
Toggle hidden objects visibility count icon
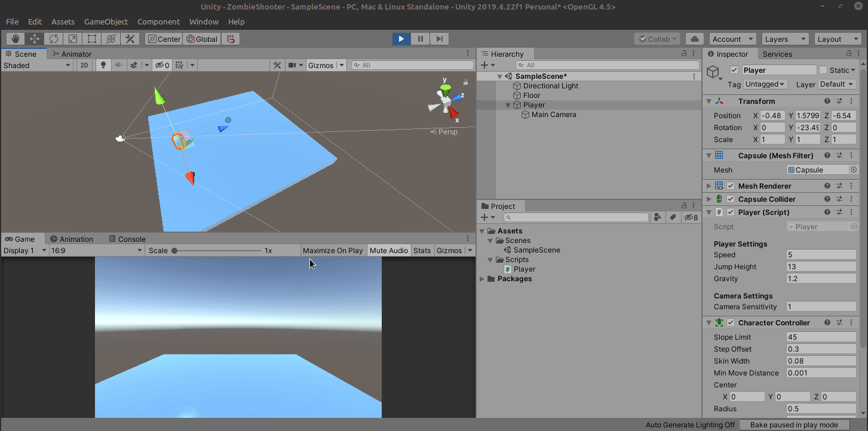[x=162, y=66]
